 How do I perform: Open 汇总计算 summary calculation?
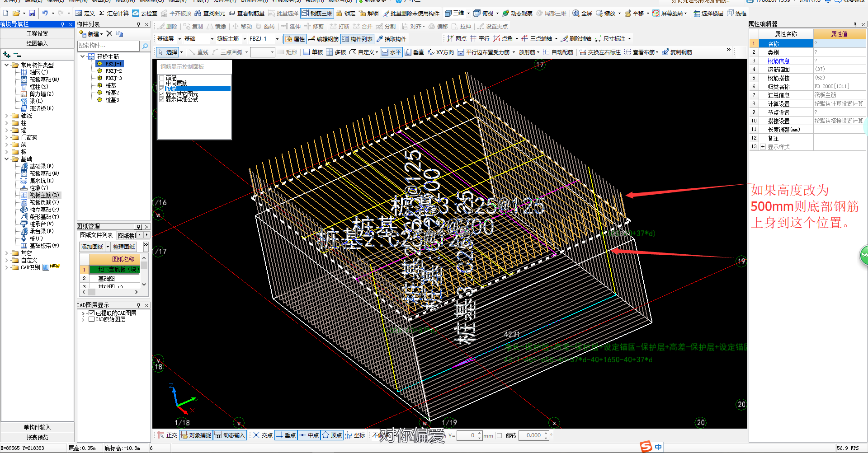coord(113,13)
